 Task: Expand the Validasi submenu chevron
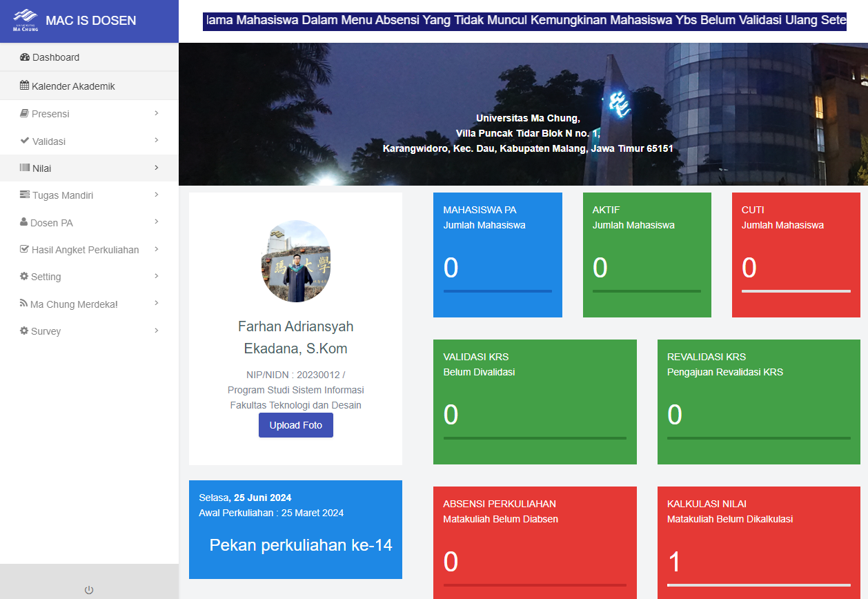coord(157,140)
